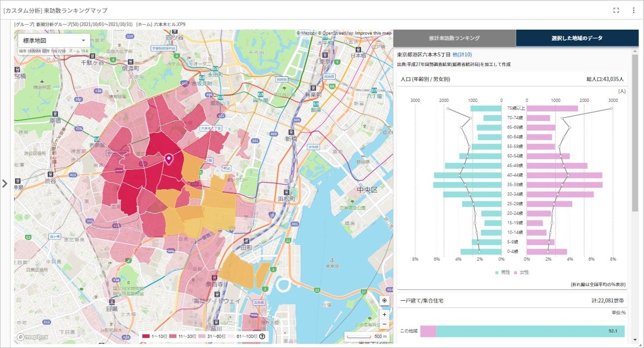Screen dimensions: 644x348
Task: Switch to the 推計来訪数ランキング tab
Action: pos(454,38)
